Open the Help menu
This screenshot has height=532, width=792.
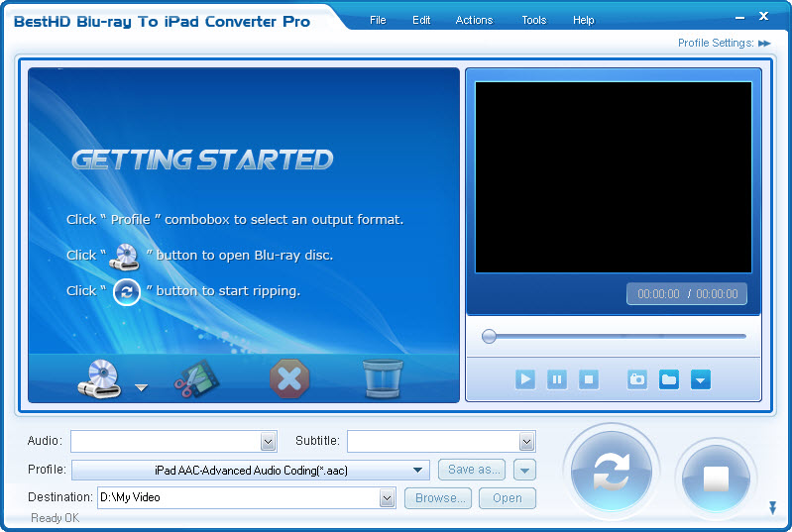(584, 20)
